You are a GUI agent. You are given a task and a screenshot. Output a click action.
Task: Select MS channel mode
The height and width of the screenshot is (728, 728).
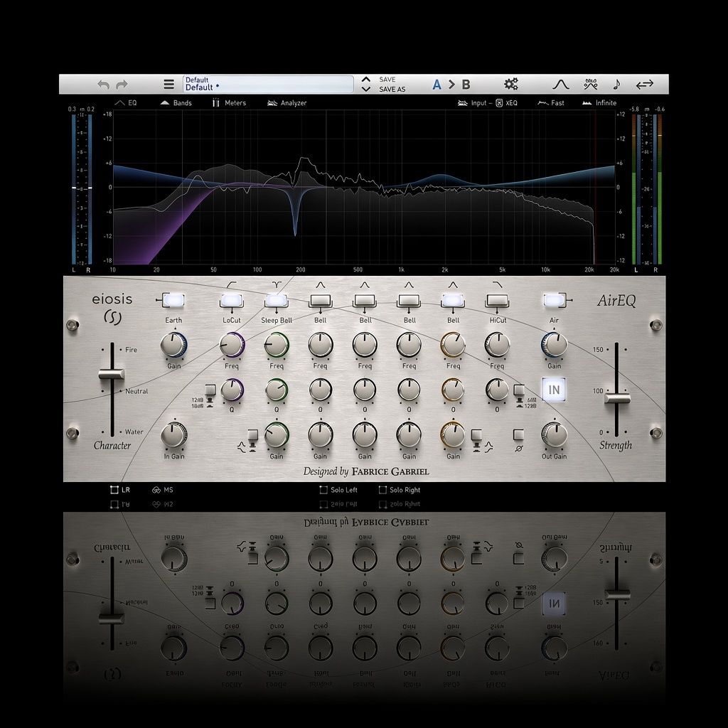coord(163,489)
